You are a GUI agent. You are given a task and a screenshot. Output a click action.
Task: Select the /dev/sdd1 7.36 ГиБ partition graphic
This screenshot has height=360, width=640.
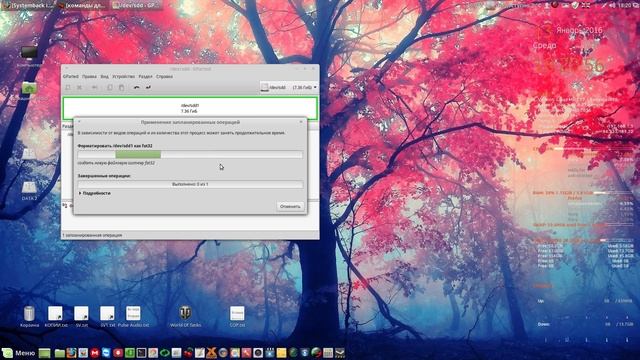pos(190,108)
